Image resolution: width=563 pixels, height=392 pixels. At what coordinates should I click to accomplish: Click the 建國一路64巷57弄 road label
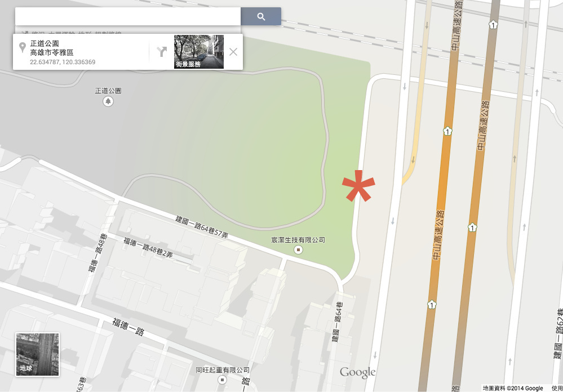coord(202,228)
